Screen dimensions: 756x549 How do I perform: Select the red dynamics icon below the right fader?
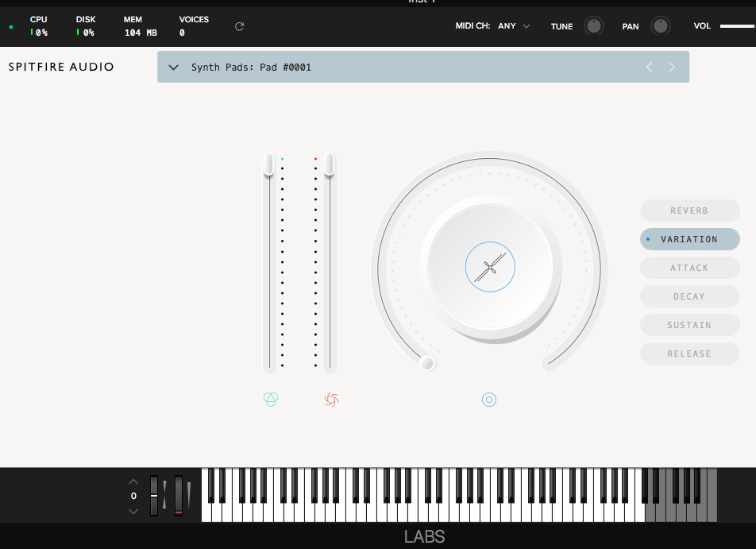[331, 400]
